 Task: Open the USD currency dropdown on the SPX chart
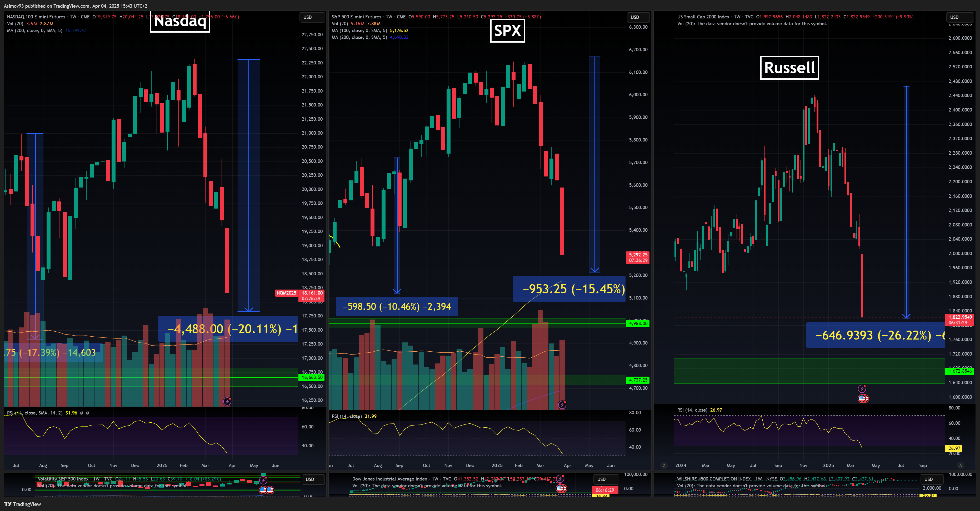click(638, 17)
